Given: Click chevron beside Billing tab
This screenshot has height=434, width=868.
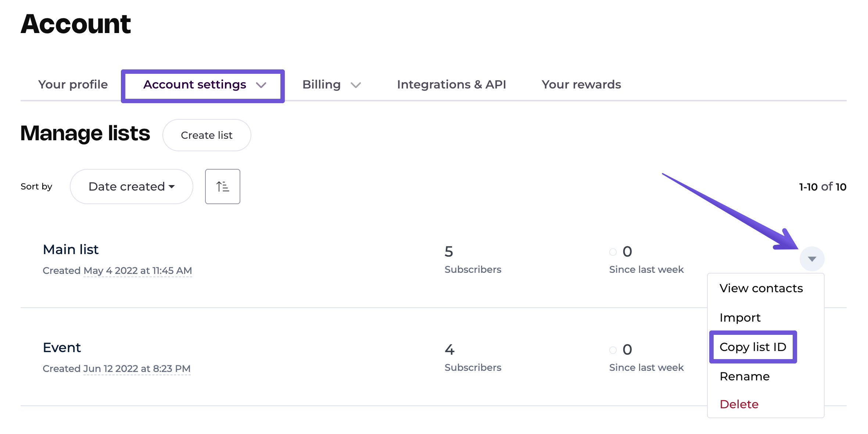Looking at the screenshot, I should pyautogui.click(x=355, y=85).
